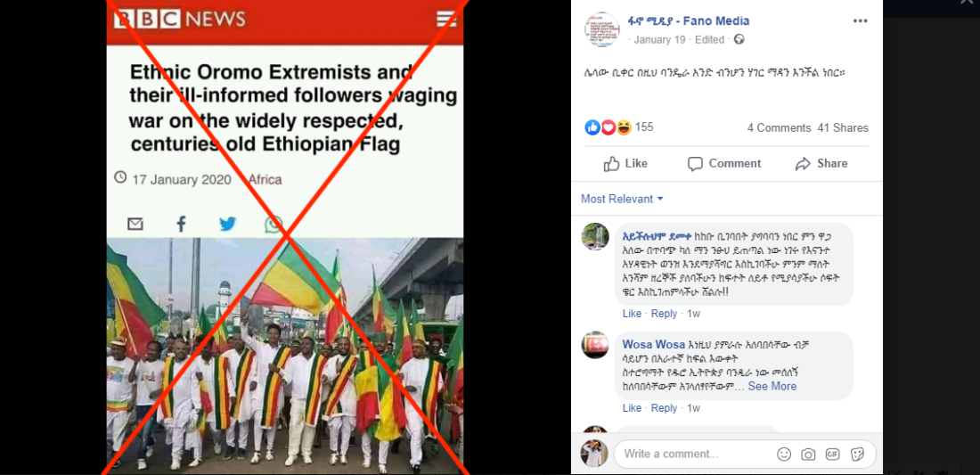Expand the Most Relevant comment sort dropdown
Screen dimensions: 980x475
[x=623, y=199]
